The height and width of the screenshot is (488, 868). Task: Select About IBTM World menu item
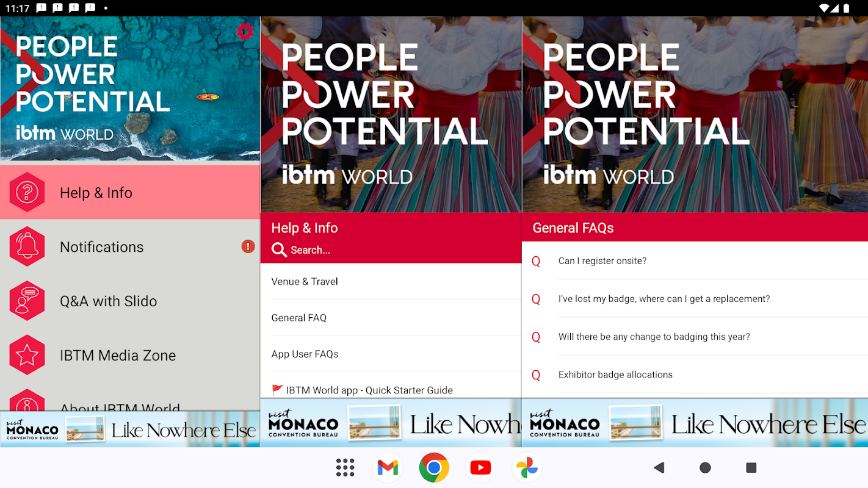tap(130, 396)
